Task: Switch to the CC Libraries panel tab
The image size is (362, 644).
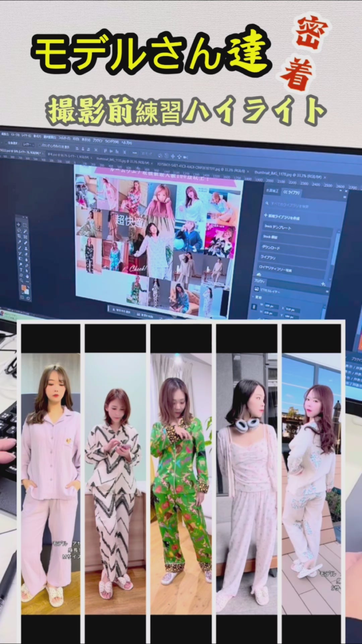Action: (x=292, y=192)
